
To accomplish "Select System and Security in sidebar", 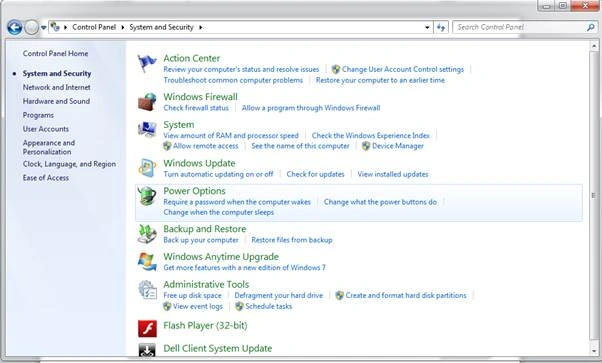I will point(57,73).
